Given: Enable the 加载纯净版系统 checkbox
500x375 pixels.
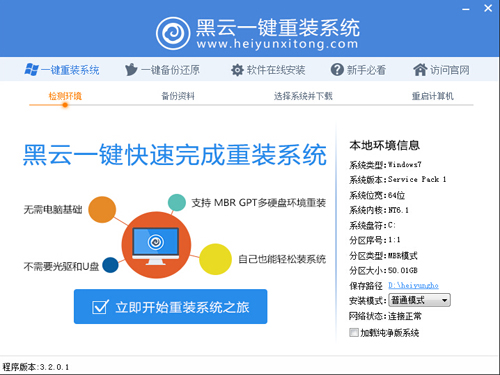Looking at the screenshot, I should point(354,332).
